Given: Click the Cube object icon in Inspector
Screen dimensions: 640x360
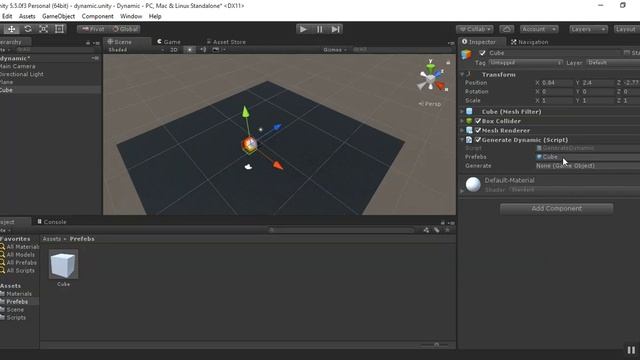Looking at the screenshot, I should pos(467,54).
